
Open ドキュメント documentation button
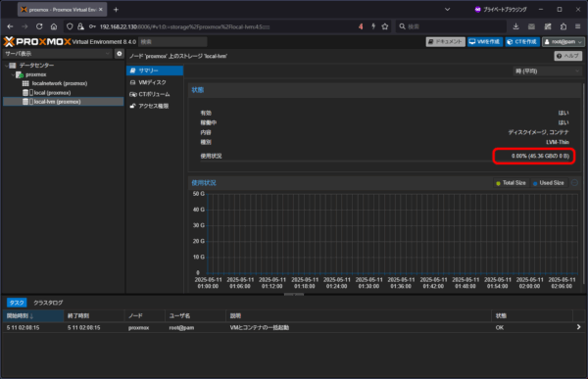pos(446,42)
